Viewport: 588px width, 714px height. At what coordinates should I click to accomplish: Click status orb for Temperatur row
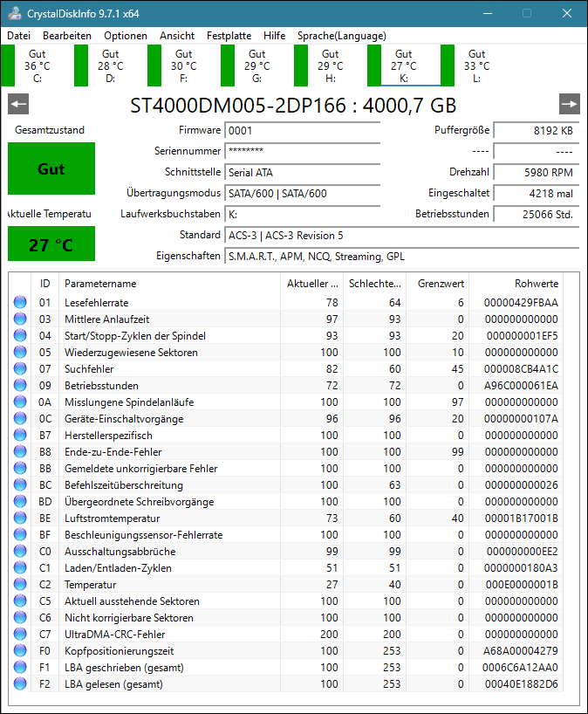coord(20,584)
